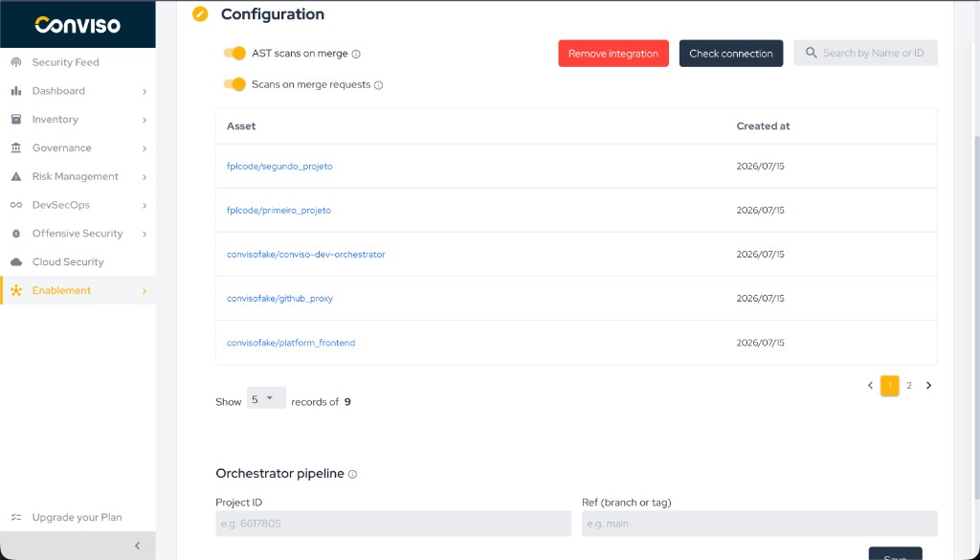Toggle AST scans on merge switch
The height and width of the screenshot is (560, 980).
point(234,53)
